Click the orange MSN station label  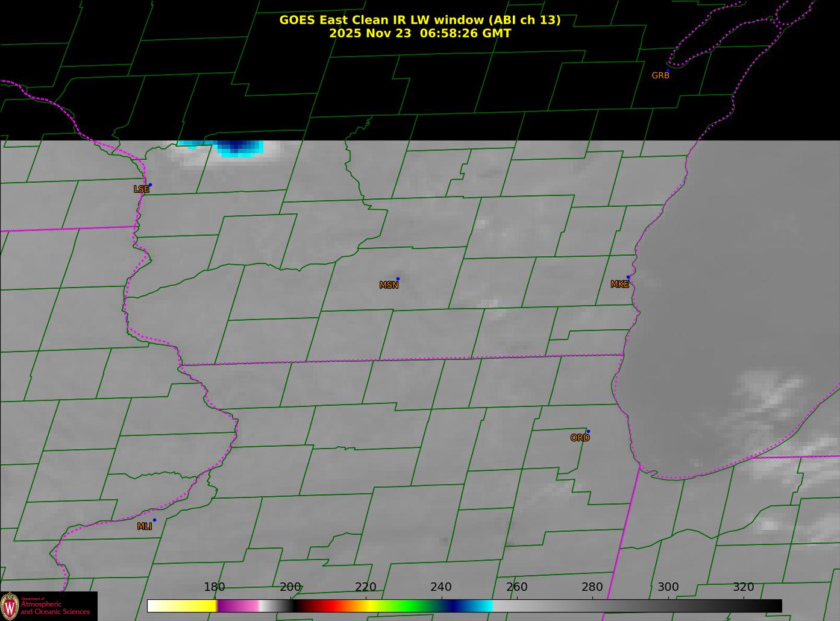pos(389,285)
